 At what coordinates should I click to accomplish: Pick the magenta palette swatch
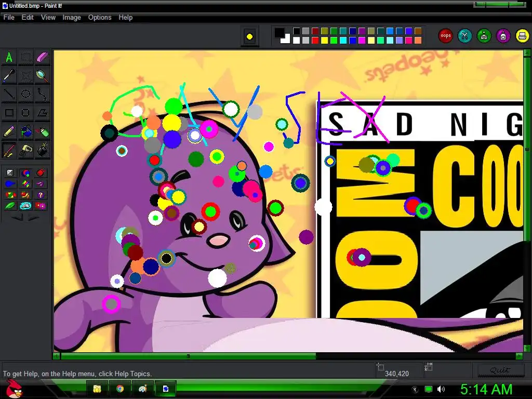point(362,41)
